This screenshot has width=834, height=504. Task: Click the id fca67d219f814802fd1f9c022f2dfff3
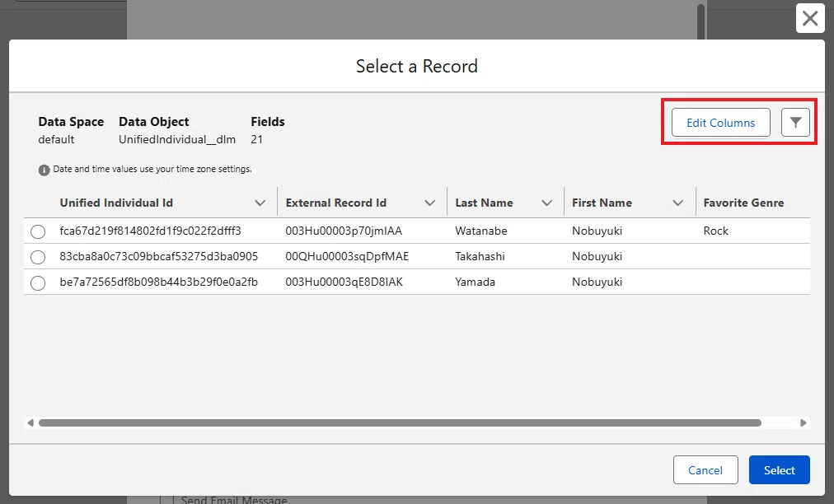(x=151, y=231)
